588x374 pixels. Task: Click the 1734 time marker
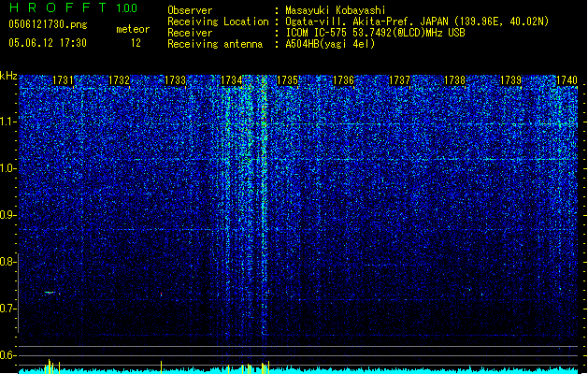tap(232, 80)
